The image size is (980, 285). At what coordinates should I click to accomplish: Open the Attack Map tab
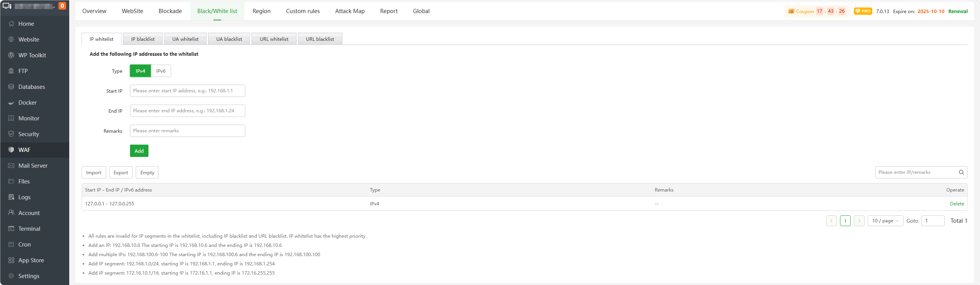tap(350, 11)
